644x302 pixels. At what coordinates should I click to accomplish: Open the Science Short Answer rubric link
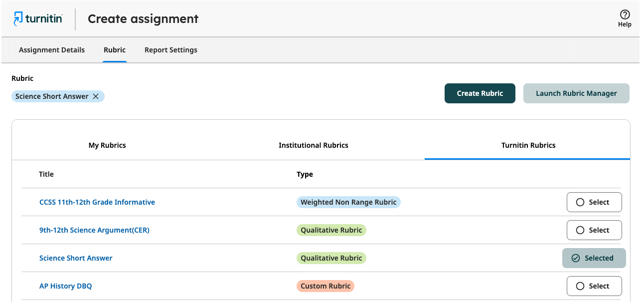(76, 258)
